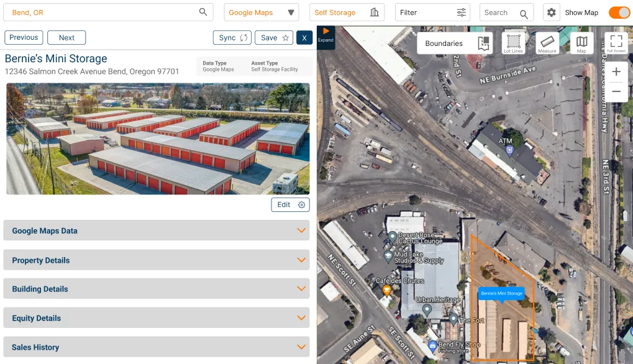Click the 12346 Salmon Creek Avenue address
The width and height of the screenshot is (633, 364).
[x=92, y=71]
